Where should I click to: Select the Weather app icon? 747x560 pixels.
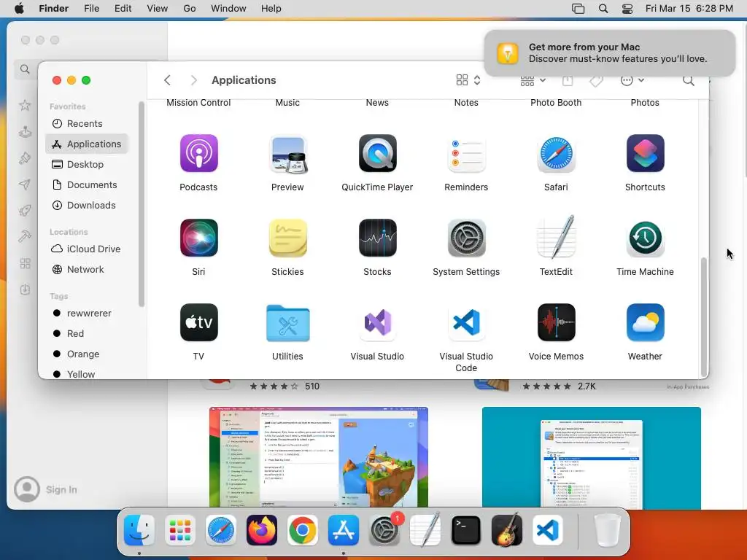pyautogui.click(x=645, y=322)
